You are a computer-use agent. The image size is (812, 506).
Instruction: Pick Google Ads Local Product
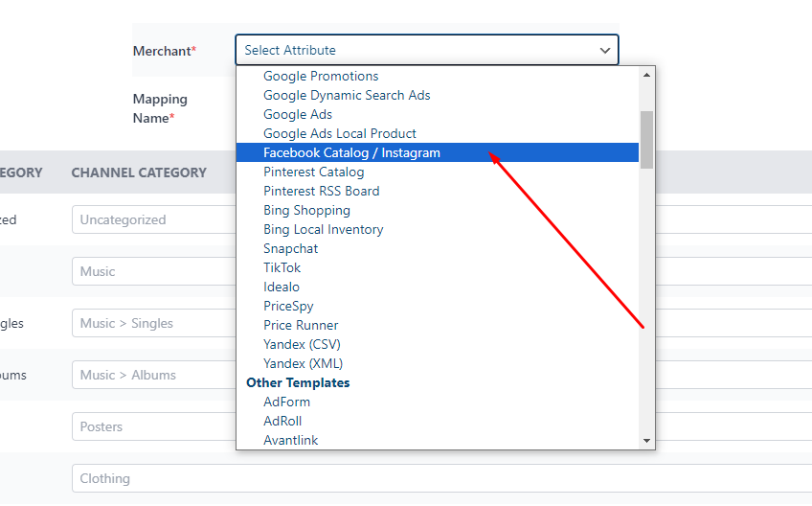pyautogui.click(x=340, y=133)
